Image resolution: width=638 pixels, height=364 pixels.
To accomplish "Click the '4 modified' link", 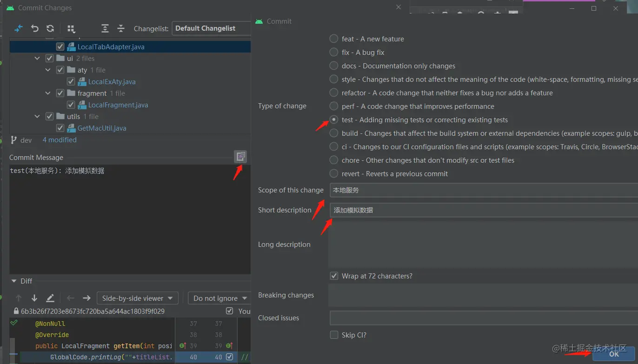I will pos(60,140).
